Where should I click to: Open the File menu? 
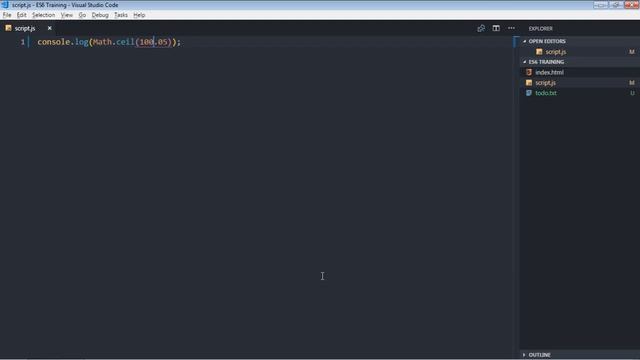click(x=7, y=15)
